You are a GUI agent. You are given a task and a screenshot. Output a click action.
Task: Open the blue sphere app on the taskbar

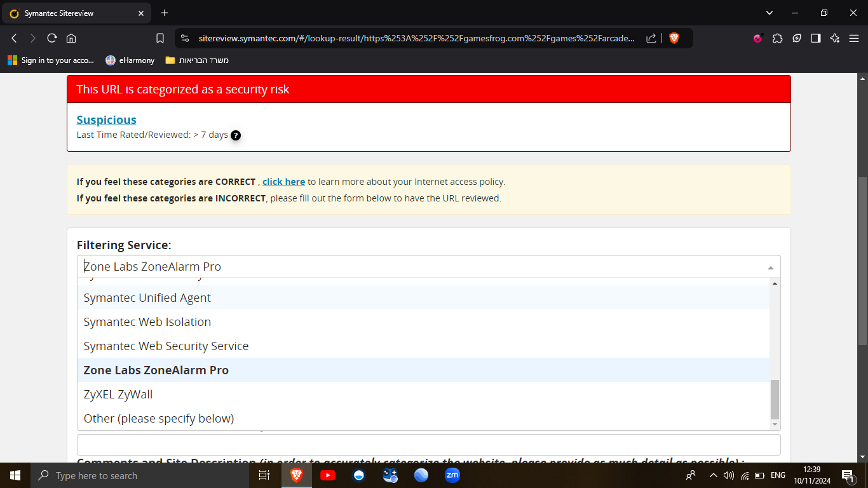pos(421,475)
